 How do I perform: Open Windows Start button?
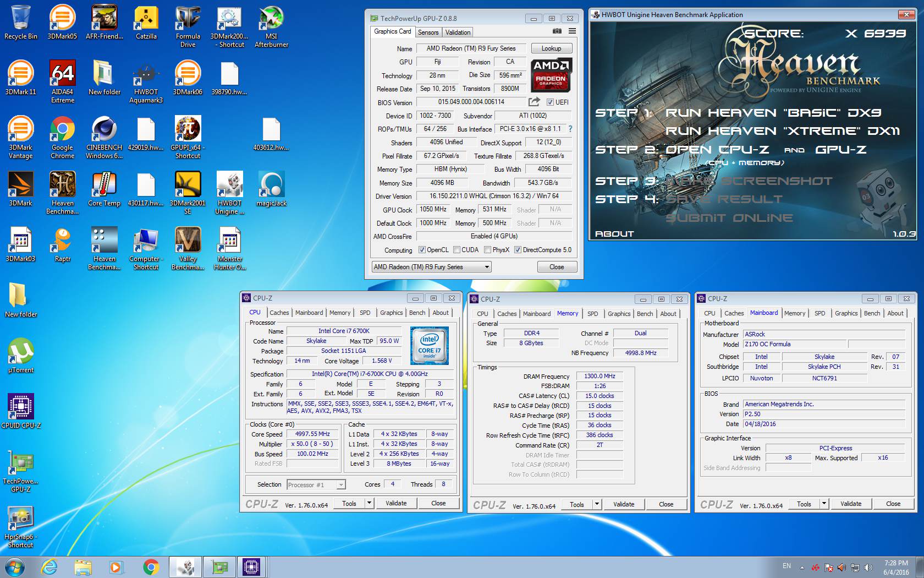[15, 566]
